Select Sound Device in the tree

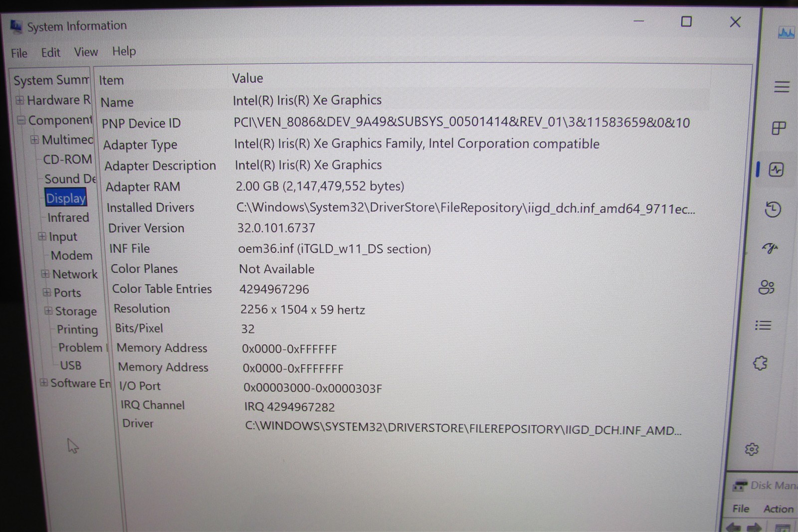pyautogui.click(x=70, y=179)
